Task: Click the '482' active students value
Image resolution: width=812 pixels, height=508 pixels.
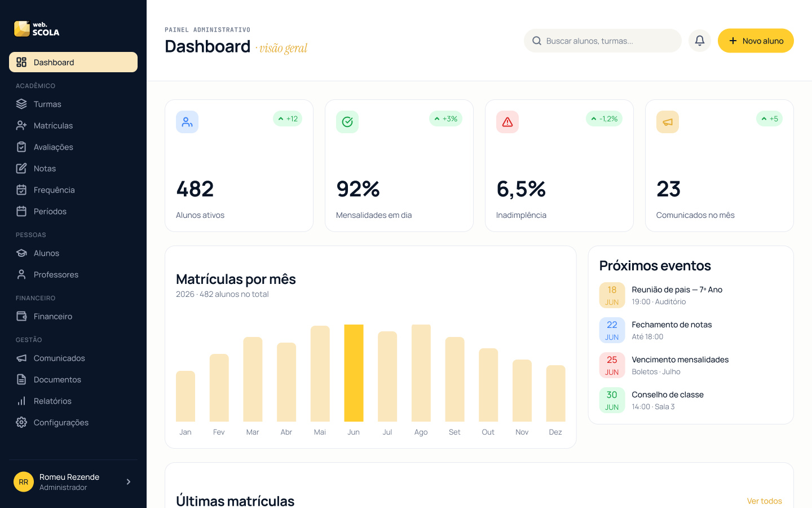Action: point(195,189)
